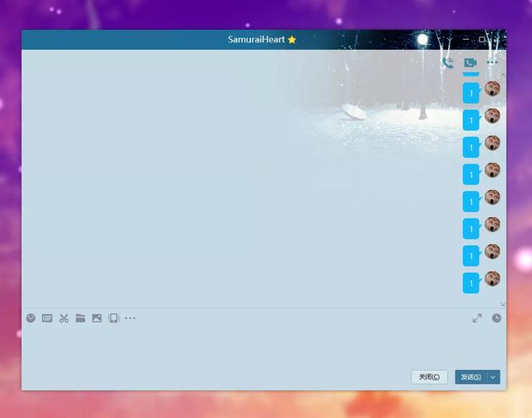This screenshot has height=418, width=532.
Task: Select the scissors screenshot tool
Action: click(64, 318)
